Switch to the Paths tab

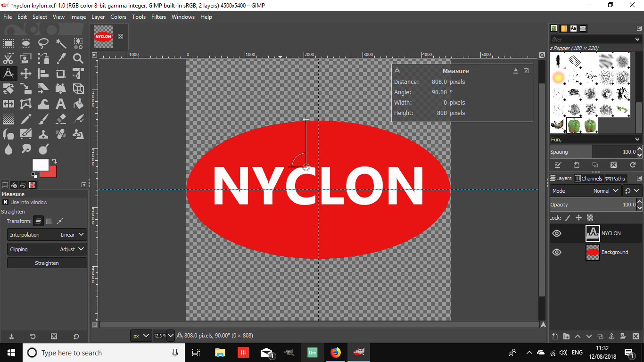point(615,179)
